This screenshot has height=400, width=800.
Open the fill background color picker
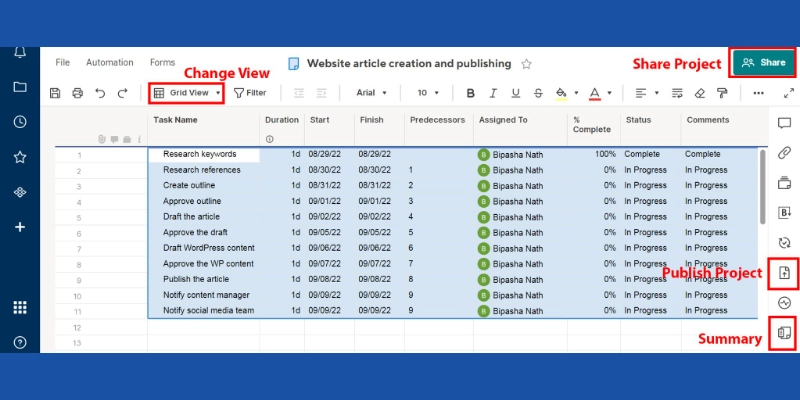coord(565,93)
